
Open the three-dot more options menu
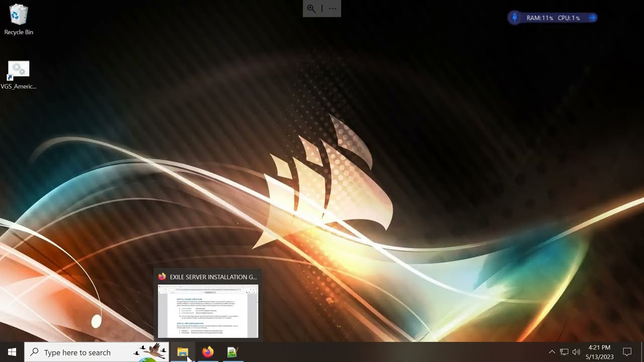[x=333, y=9]
